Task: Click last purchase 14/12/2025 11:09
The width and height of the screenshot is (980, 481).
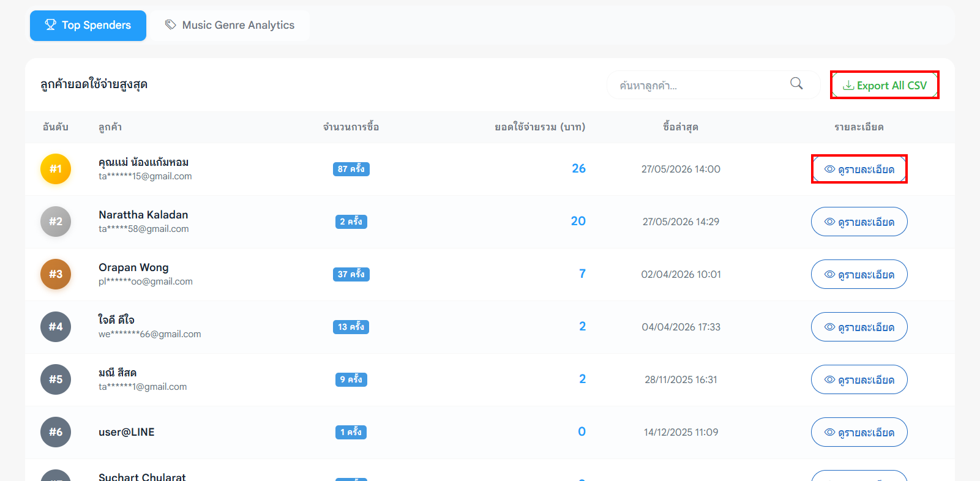Action: [x=681, y=432]
